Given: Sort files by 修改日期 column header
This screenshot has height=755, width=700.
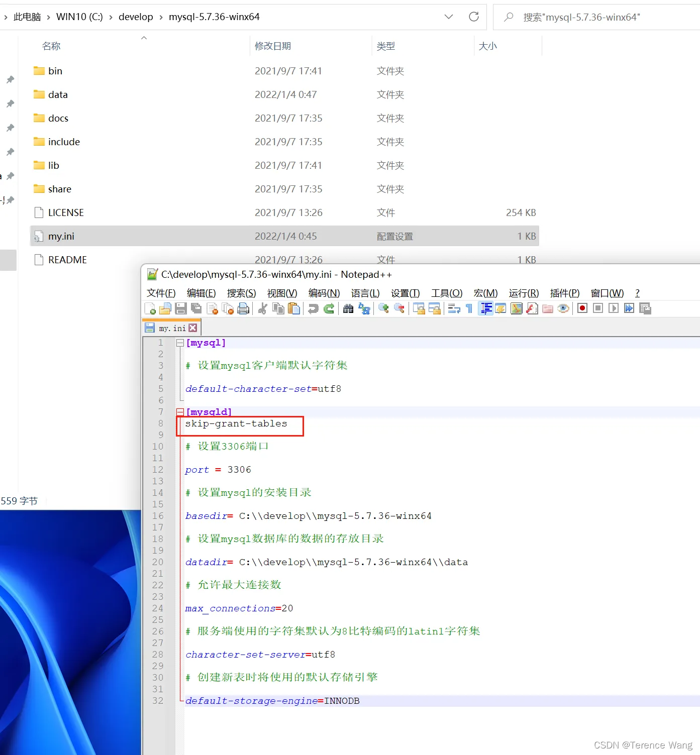Looking at the screenshot, I should (x=273, y=46).
